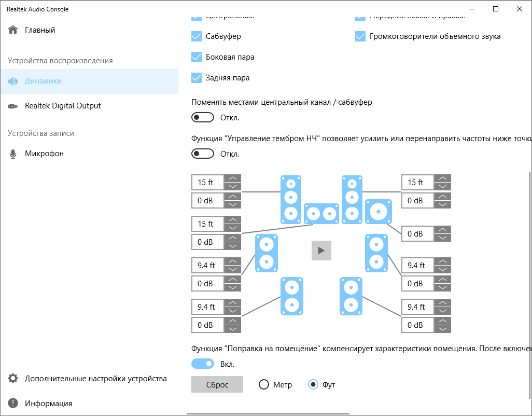Click the subwoofer speaker icon in the diagram

378,212
